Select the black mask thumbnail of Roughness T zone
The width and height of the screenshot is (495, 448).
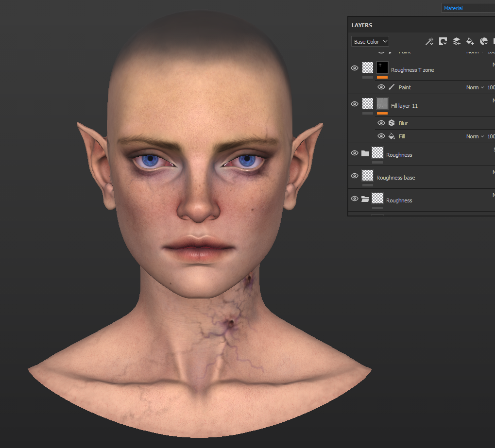[x=382, y=67]
